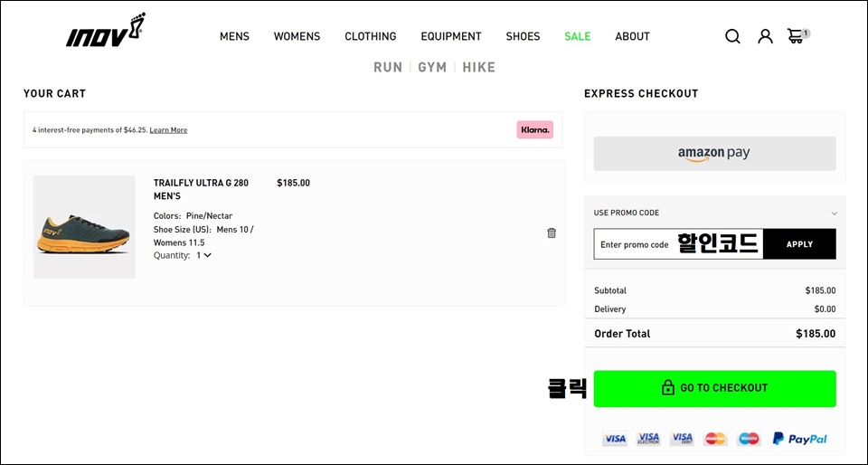Click the first Visa card logo
Screen dimensions: 868x465
point(615,439)
